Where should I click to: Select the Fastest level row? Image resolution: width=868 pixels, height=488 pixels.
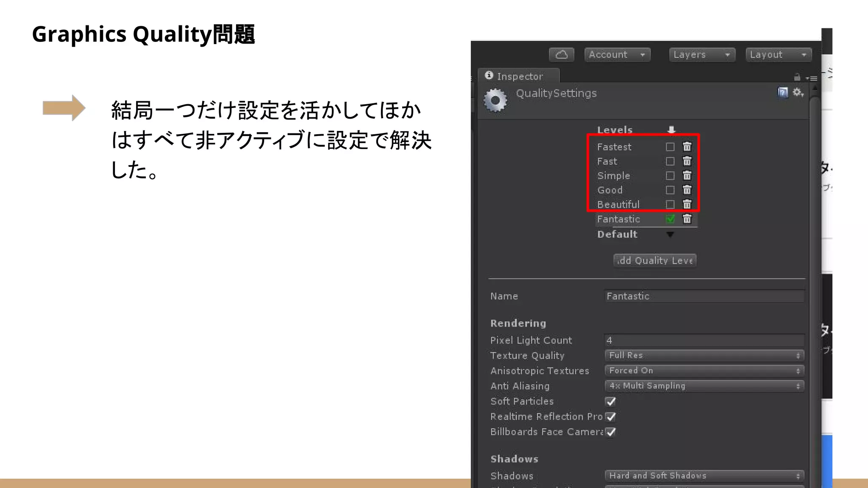coord(646,147)
